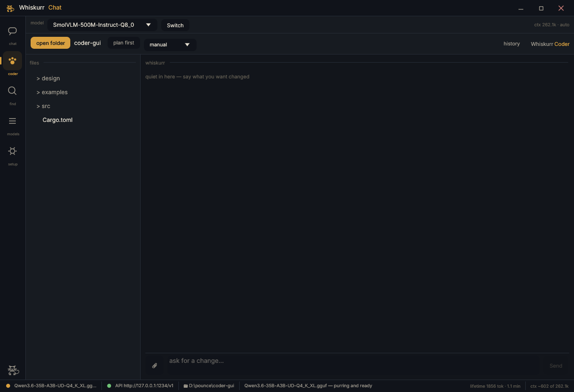Click the Switch model button
The height and width of the screenshot is (392, 574).
tap(175, 25)
